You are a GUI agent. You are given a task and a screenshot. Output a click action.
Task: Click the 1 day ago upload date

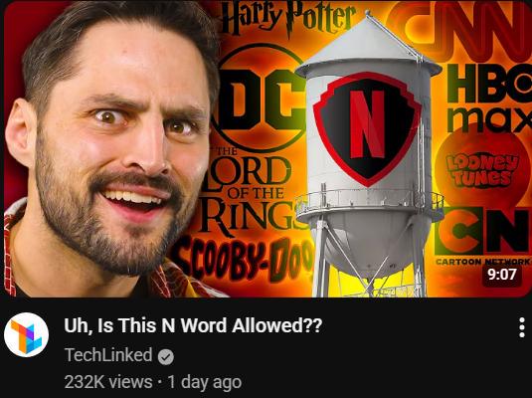tap(205, 382)
